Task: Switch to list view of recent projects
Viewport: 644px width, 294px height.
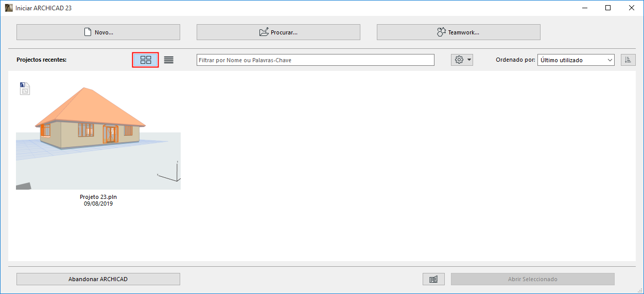Action: [169, 60]
